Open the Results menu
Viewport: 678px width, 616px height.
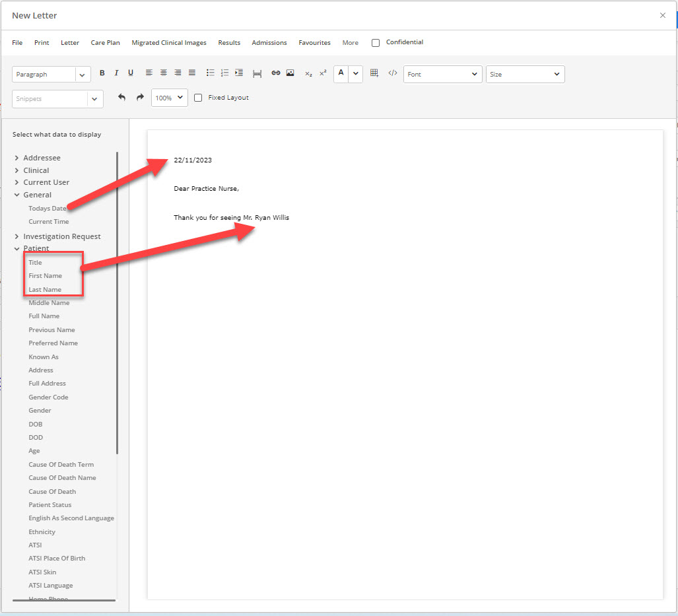(x=229, y=43)
